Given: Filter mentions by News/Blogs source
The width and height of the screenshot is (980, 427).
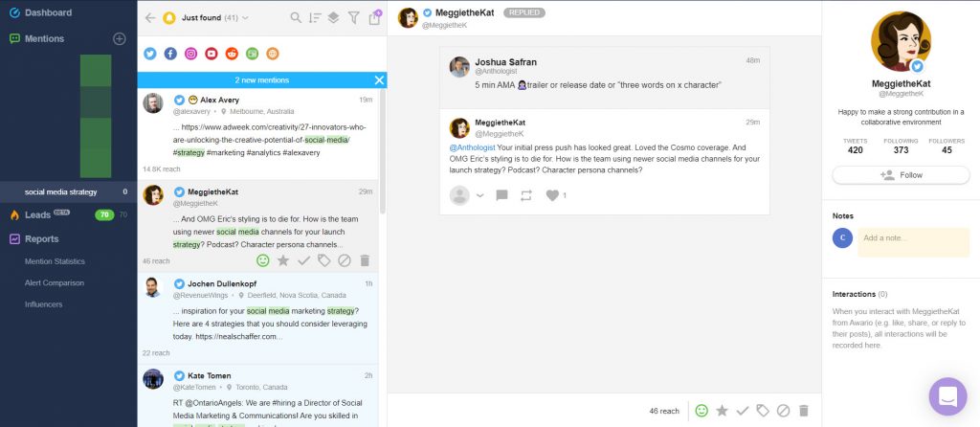Looking at the screenshot, I should coord(252,54).
